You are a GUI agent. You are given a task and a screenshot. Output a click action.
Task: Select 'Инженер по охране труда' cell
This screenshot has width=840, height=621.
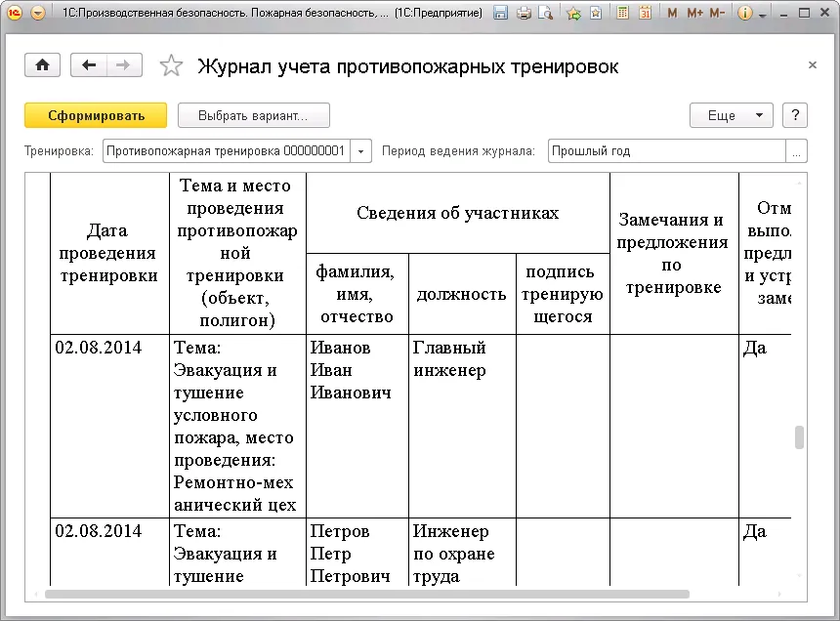[x=462, y=552]
